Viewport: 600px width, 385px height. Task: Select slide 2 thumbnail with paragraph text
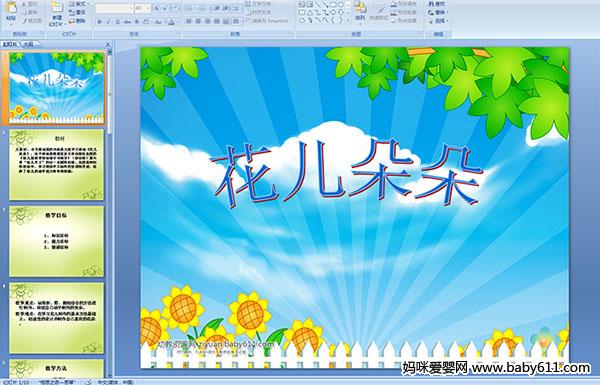56,165
